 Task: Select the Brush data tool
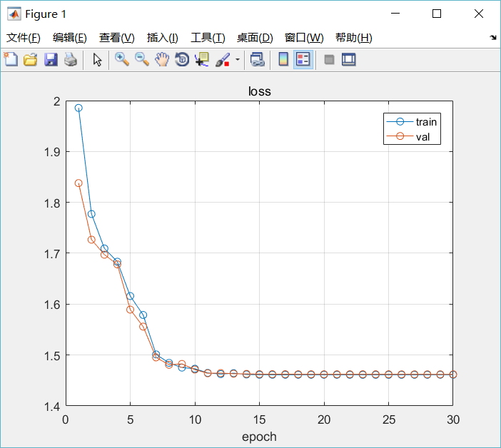(x=223, y=59)
